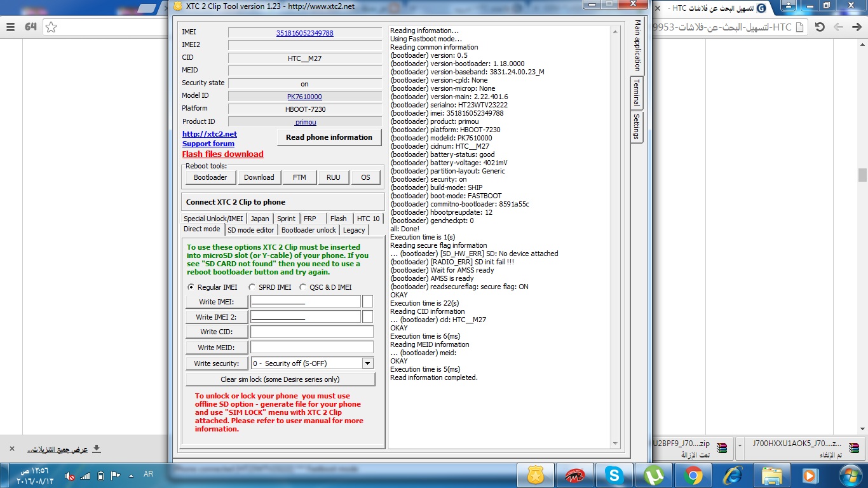Click the FTM reboot button

(299, 177)
